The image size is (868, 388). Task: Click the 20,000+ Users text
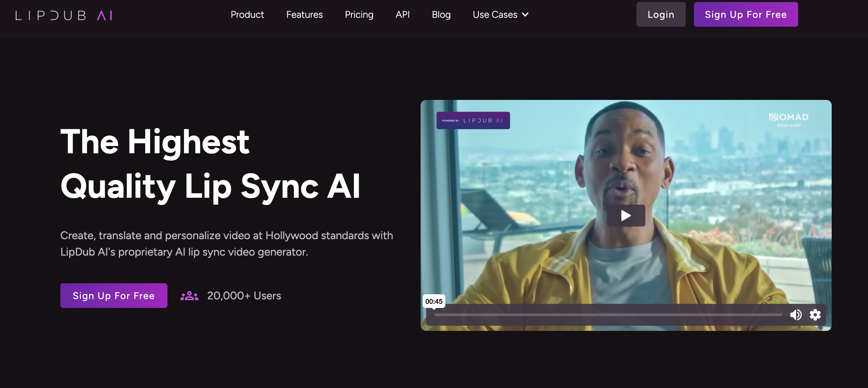tap(244, 296)
